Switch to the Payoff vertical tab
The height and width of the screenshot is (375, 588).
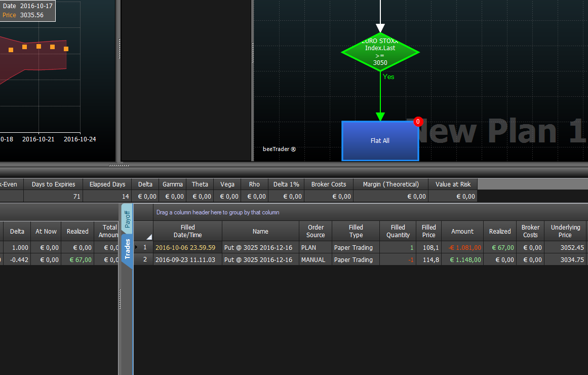pos(127,219)
